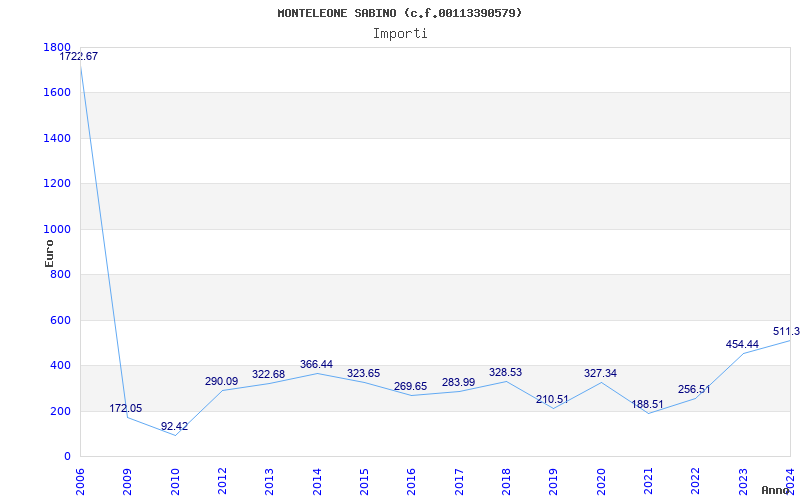Click the 366.44 data label

(x=316, y=364)
